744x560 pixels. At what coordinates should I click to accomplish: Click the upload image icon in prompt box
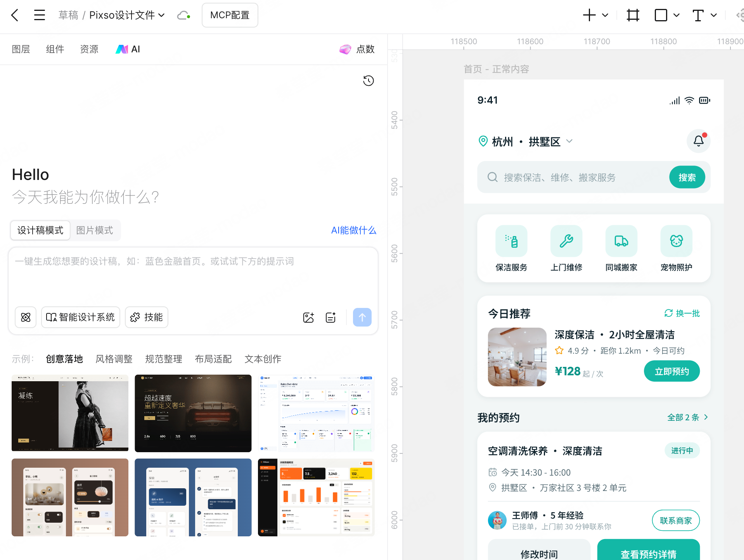point(308,318)
